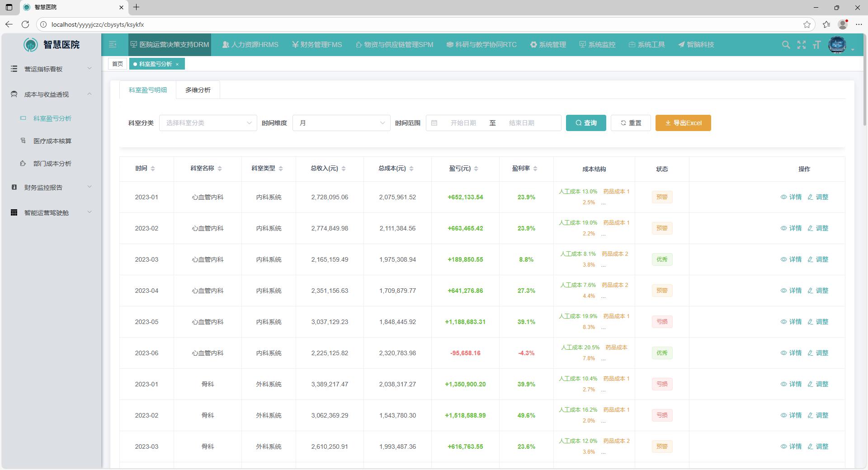Open the 时间维度 dropdown showing 月
Screen dimensions: 868x470
click(341, 123)
